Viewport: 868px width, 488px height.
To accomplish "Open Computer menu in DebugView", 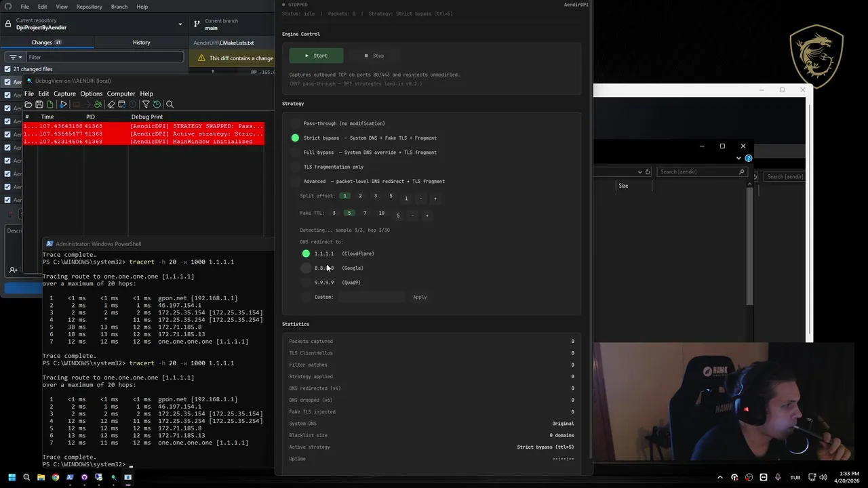I will point(121,94).
